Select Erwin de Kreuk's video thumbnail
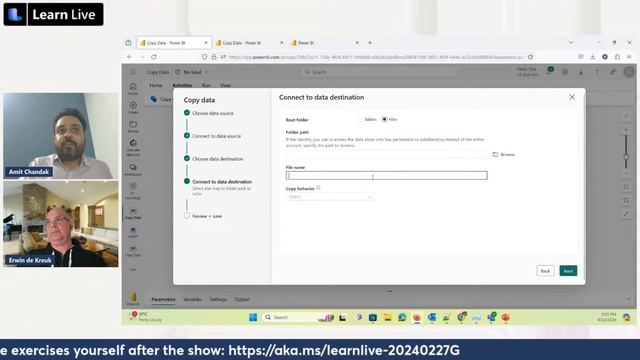The height and width of the screenshot is (360, 640). 60,224
